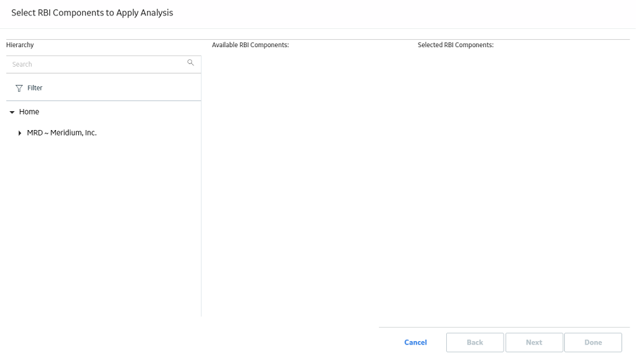Click the Filter row beside the funnel
Image resolution: width=637 pixels, height=364 pixels.
(104, 88)
